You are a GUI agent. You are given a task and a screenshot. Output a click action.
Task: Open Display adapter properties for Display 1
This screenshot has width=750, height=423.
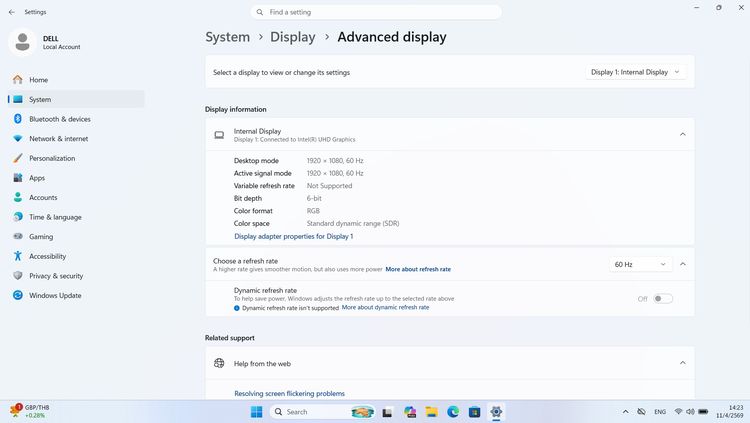pos(294,236)
